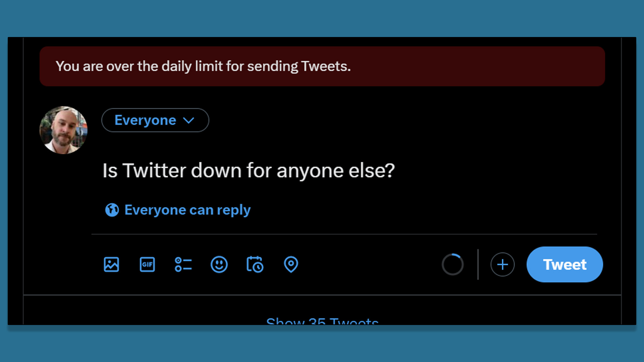Click the scheduled tweet icon

(255, 264)
